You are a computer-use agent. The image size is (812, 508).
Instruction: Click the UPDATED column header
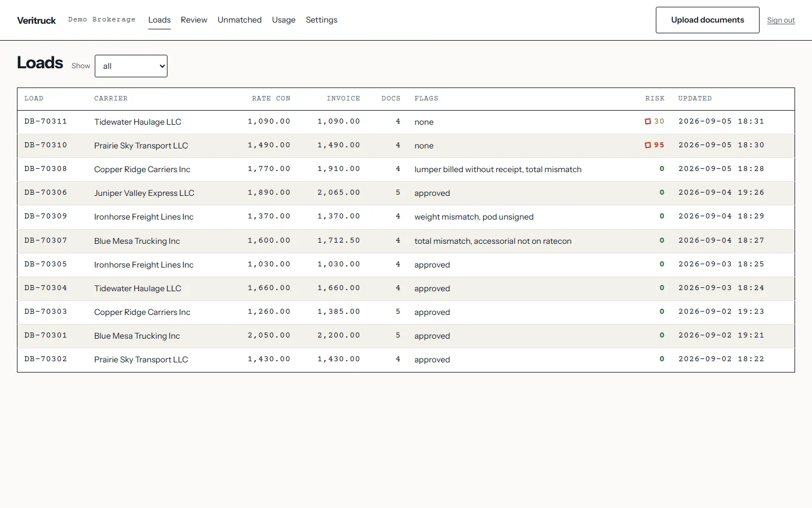coord(695,98)
